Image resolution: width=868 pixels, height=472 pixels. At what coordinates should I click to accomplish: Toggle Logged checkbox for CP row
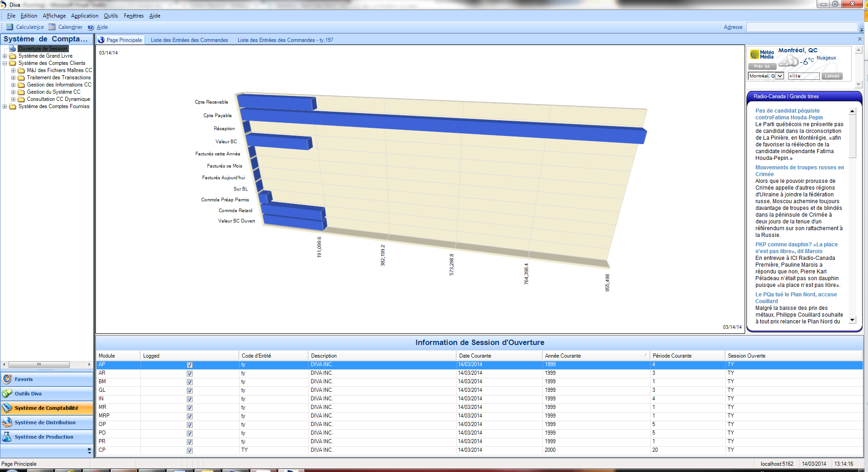[x=190, y=450]
